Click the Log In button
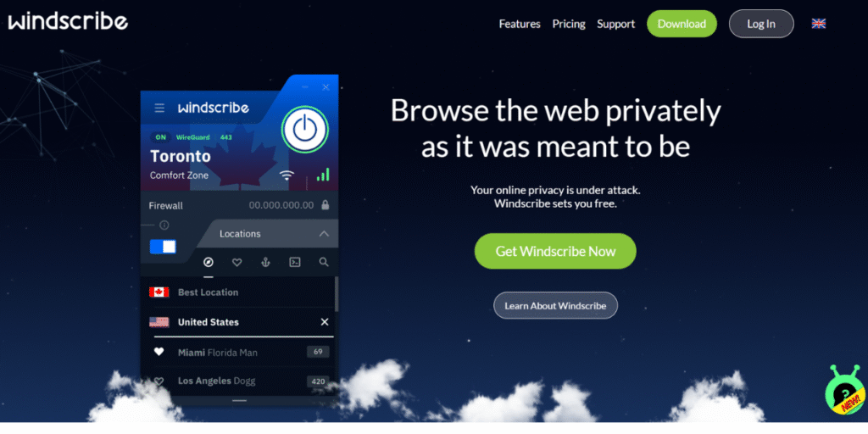 [761, 24]
